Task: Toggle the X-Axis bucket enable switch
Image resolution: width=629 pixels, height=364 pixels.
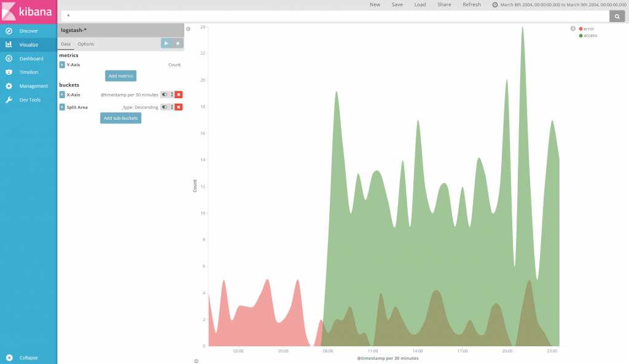Action: (x=165, y=95)
